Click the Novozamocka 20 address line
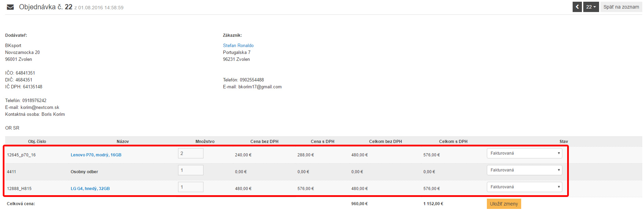 (22, 52)
